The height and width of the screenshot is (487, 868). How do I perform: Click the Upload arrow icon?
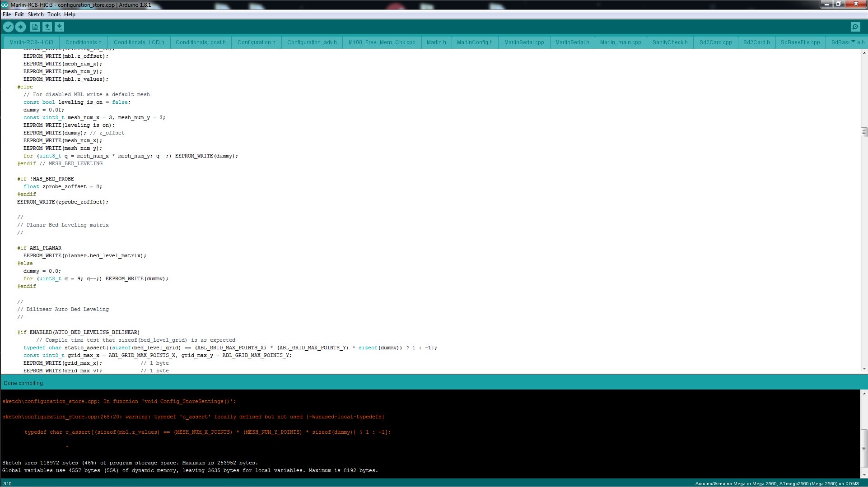(21, 27)
